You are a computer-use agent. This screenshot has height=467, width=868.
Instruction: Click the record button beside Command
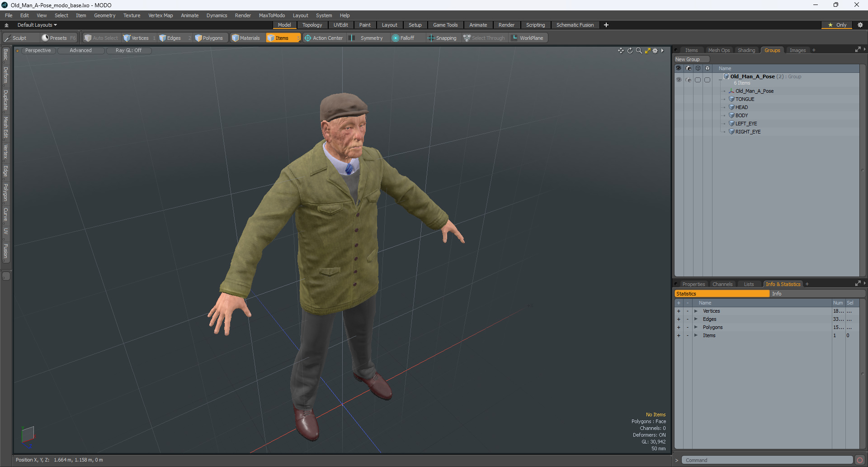pyautogui.click(x=860, y=460)
